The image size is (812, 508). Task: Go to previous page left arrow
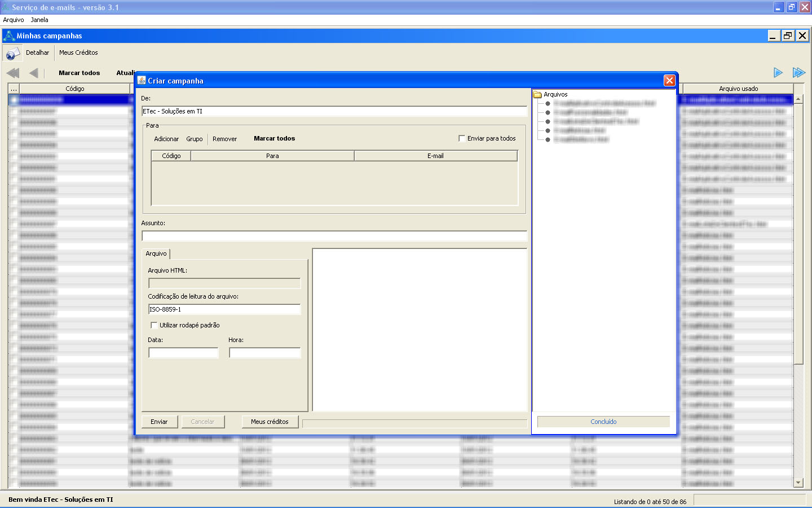34,73
